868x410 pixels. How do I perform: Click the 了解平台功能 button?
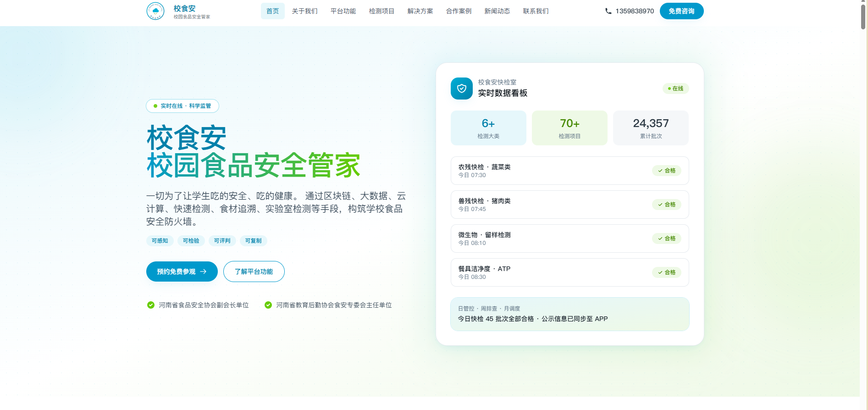pyautogui.click(x=254, y=271)
